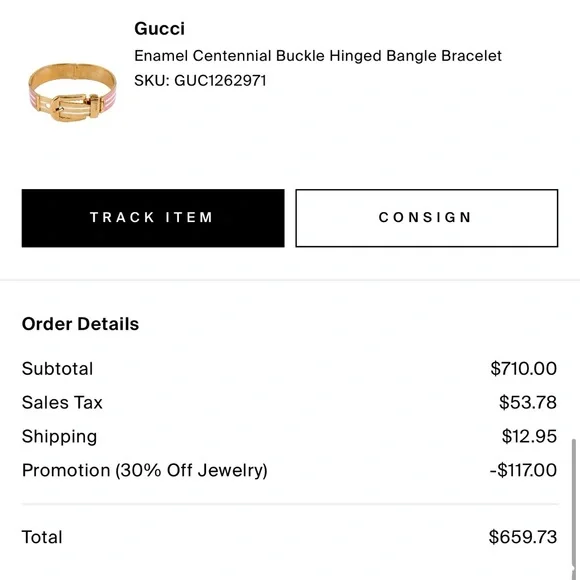Click the $12.95 shipping amount

(x=529, y=436)
